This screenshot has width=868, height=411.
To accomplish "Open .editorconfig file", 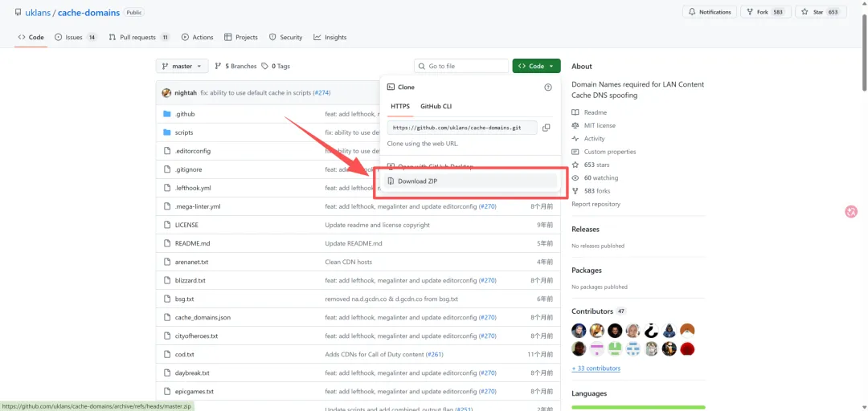I will coord(193,151).
